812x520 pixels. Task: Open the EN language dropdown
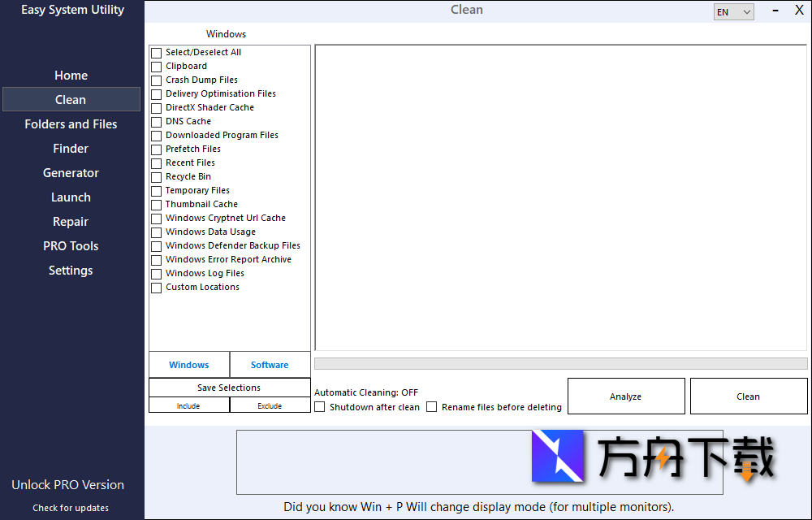[732, 11]
